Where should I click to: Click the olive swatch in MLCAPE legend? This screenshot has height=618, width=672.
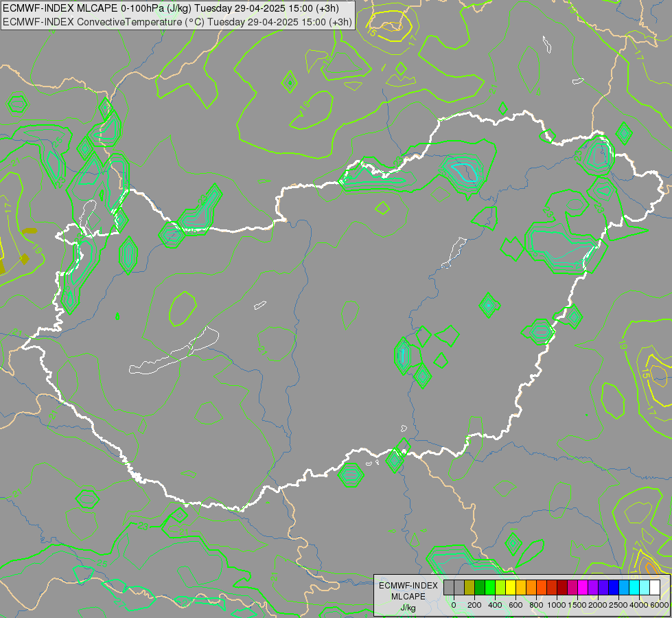click(470, 587)
